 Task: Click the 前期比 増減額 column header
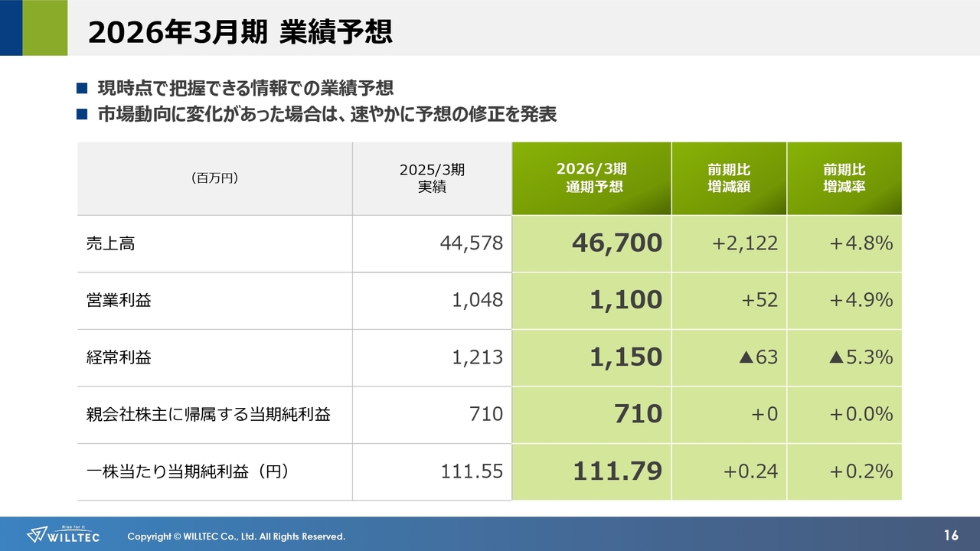pyautogui.click(x=729, y=178)
